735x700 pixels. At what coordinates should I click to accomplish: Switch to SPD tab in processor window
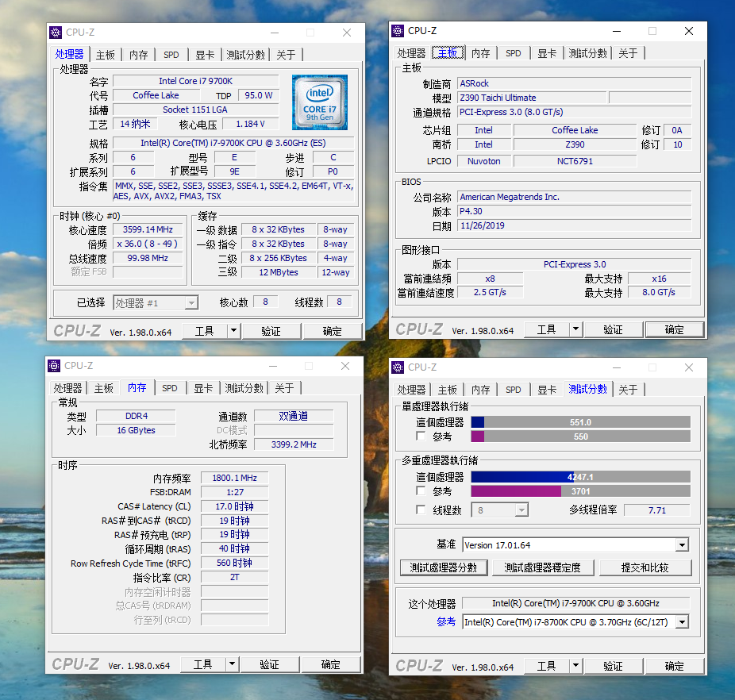click(x=171, y=55)
